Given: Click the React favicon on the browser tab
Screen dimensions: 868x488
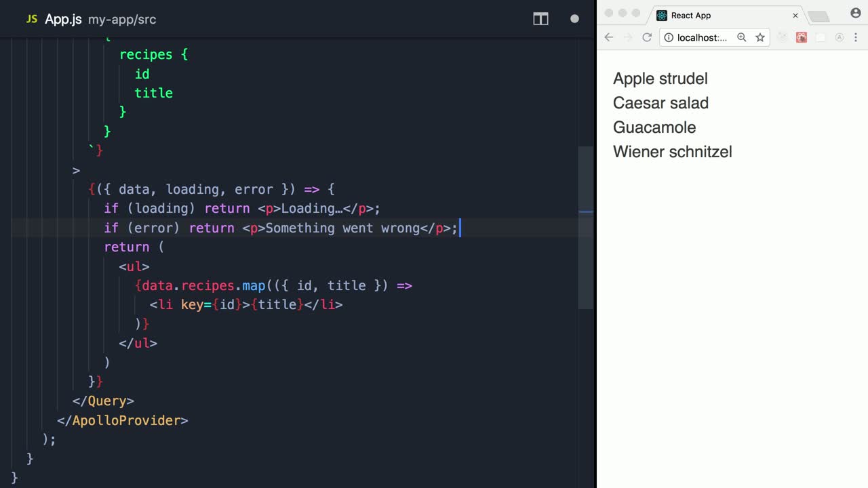Looking at the screenshot, I should tap(660, 15).
